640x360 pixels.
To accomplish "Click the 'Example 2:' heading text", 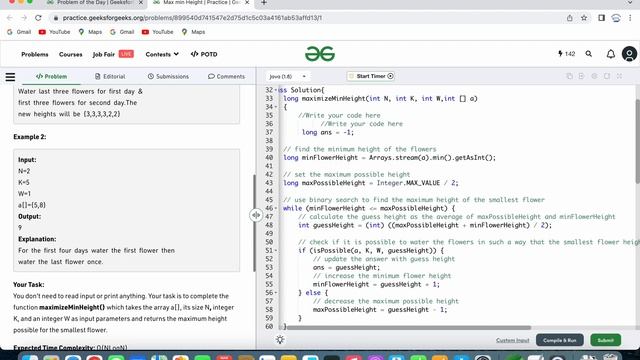I will tap(30, 137).
